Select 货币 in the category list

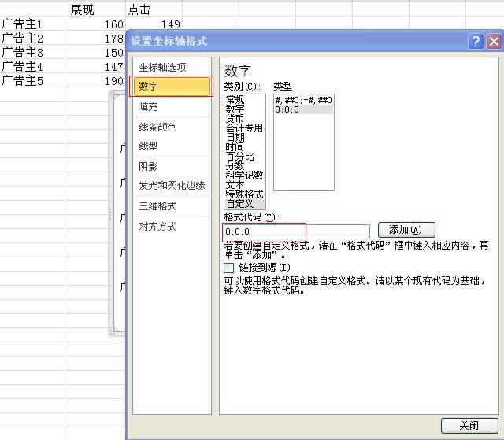click(x=235, y=119)
